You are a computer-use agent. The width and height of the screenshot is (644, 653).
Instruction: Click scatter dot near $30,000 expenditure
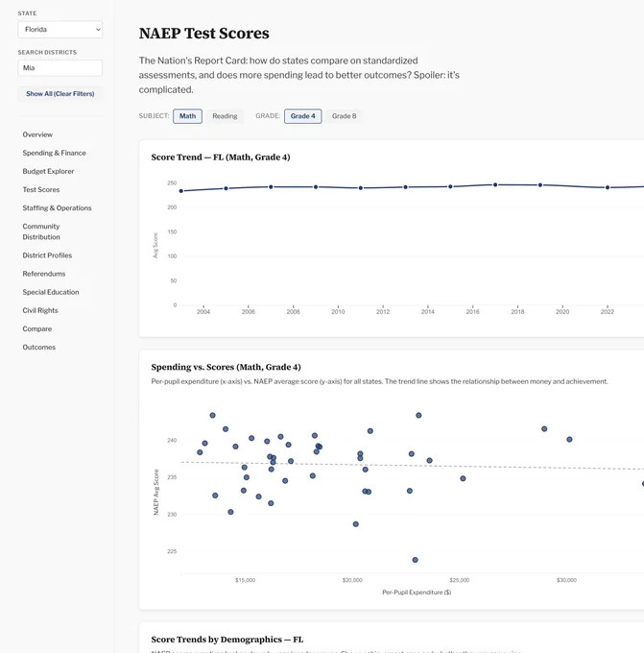(569, 440)
